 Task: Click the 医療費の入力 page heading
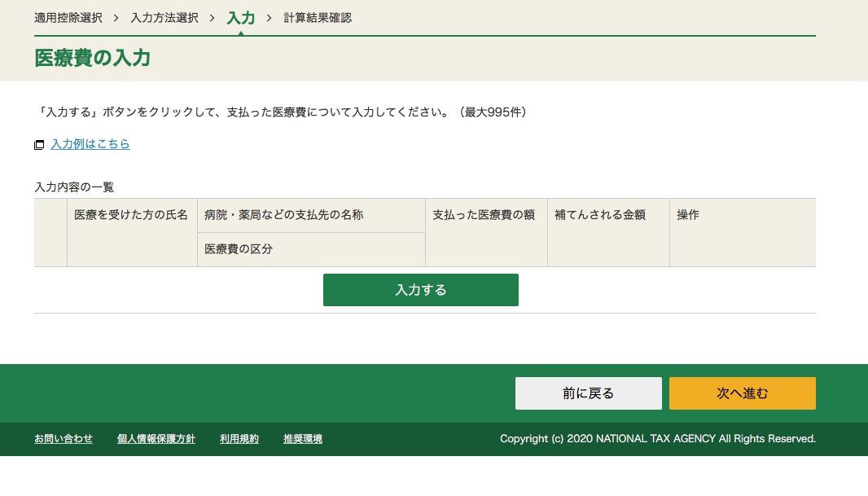pyautogui.click(x=92, y=59)
